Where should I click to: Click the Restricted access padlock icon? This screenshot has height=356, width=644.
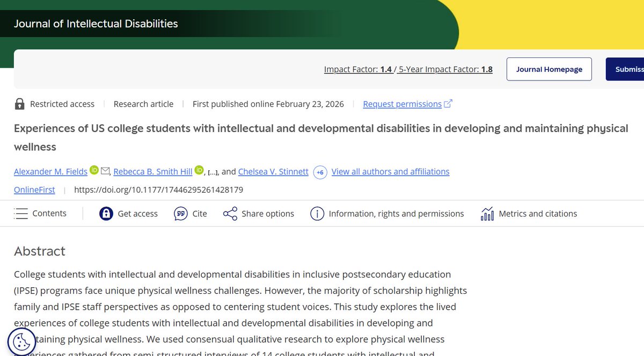(20, 104)
